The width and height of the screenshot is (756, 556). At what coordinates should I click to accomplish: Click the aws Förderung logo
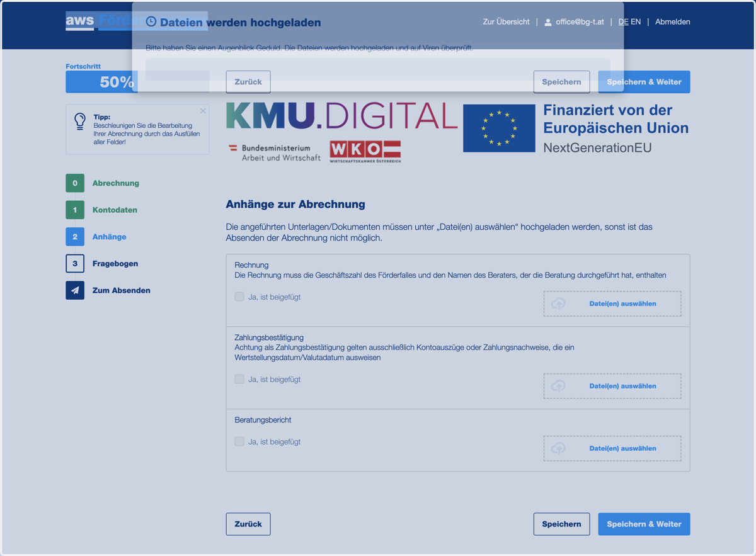click(x=137, y=21)
